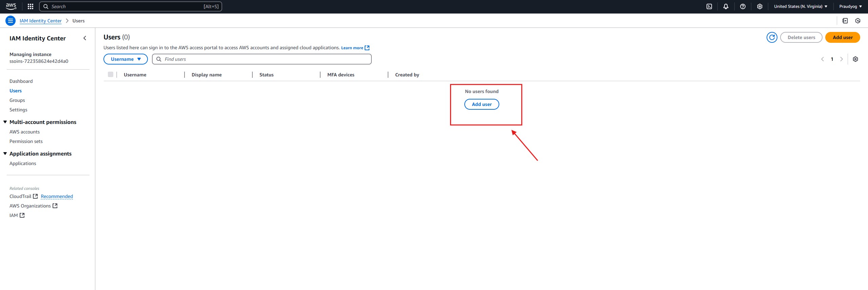Expand the region selector United States (N. Virginia)
Screen dimensions: 868x290
[800, 6]
